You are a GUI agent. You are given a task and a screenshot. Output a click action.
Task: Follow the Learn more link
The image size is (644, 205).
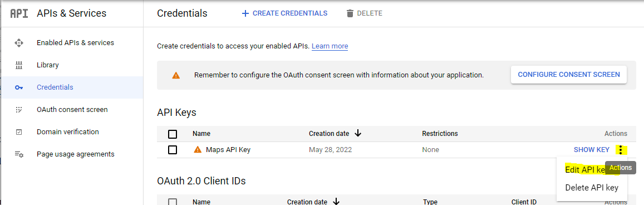click(330, 46)
